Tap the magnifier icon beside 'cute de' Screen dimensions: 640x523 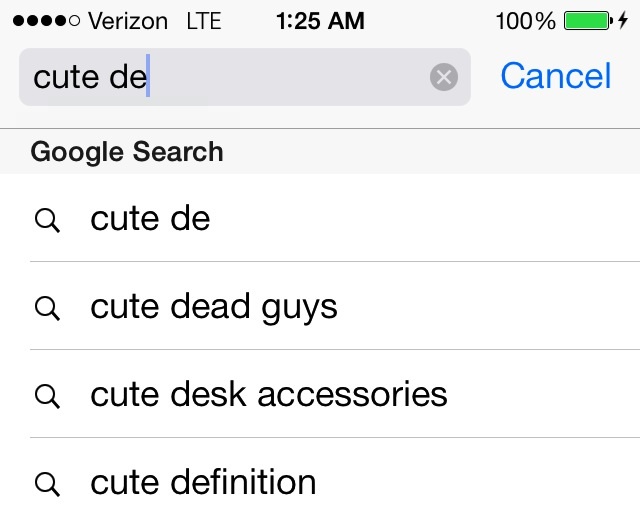click(47, 220)
